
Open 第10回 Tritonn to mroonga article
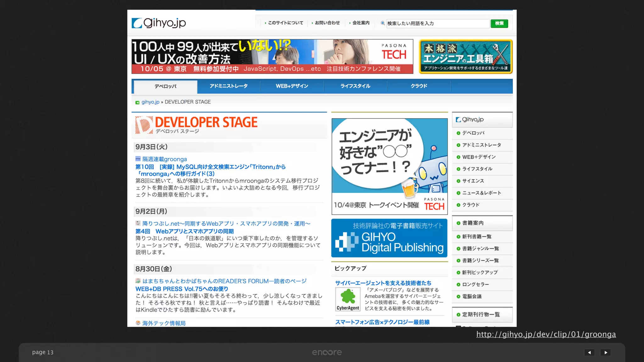pos(210,170)
